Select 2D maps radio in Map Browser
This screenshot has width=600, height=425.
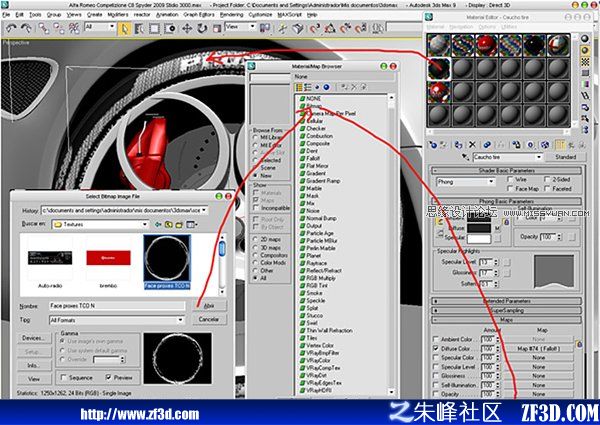(255, 239)
